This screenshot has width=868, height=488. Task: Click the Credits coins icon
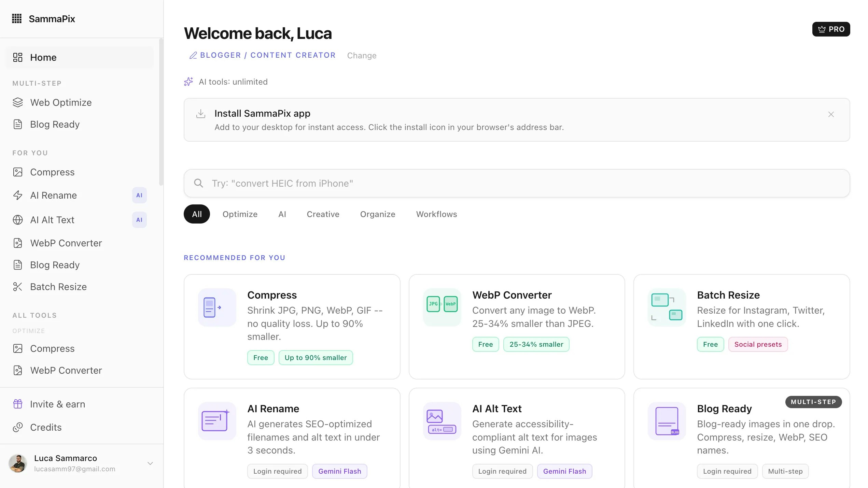tap(18, 427)
